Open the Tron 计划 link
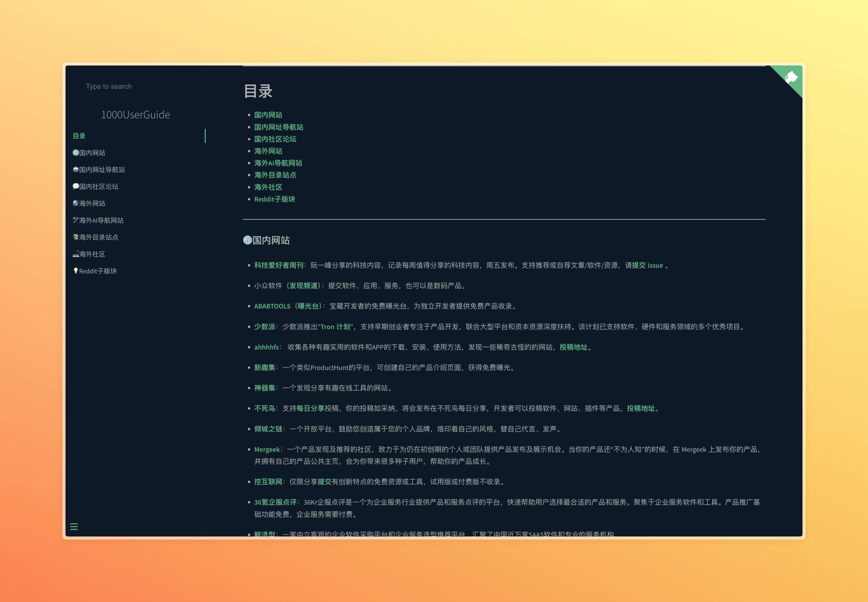The image size is (868, 602). click(336, 327)
